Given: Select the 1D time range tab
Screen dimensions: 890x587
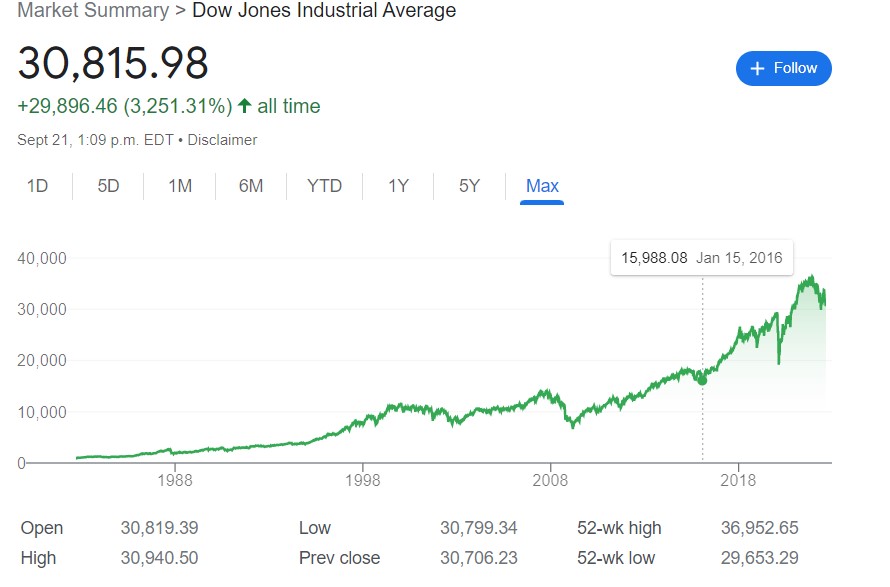Looking at the screenshot, I should 37,186.
